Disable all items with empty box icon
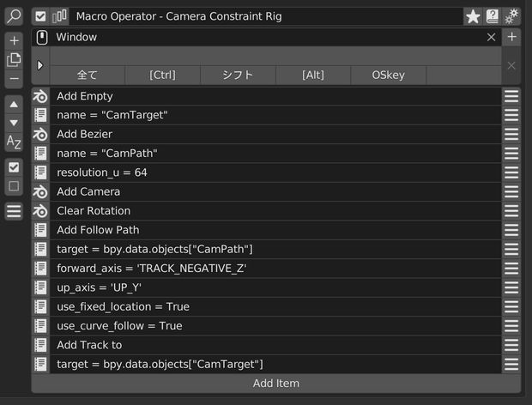The width and height of the screenshot is (532, 405). pyautogui.click(x=14, y=186)
